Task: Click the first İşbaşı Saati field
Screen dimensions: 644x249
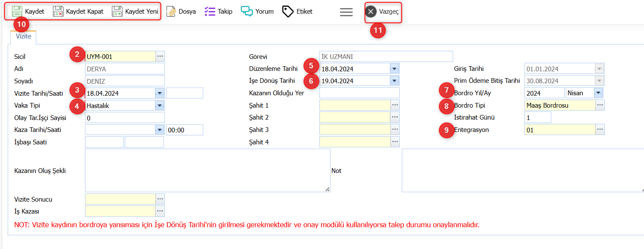Action: click(105, 142)
